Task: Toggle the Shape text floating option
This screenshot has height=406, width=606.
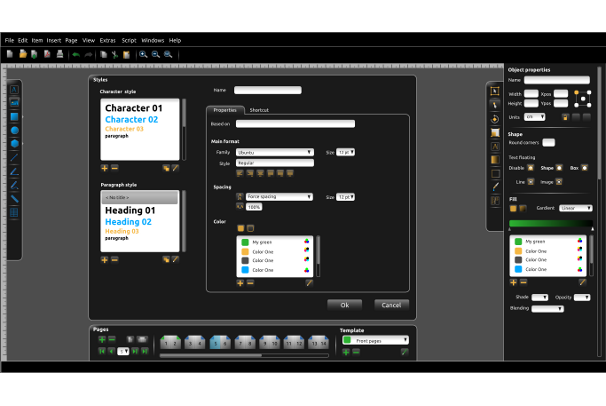Action: (x=559, y=167)
